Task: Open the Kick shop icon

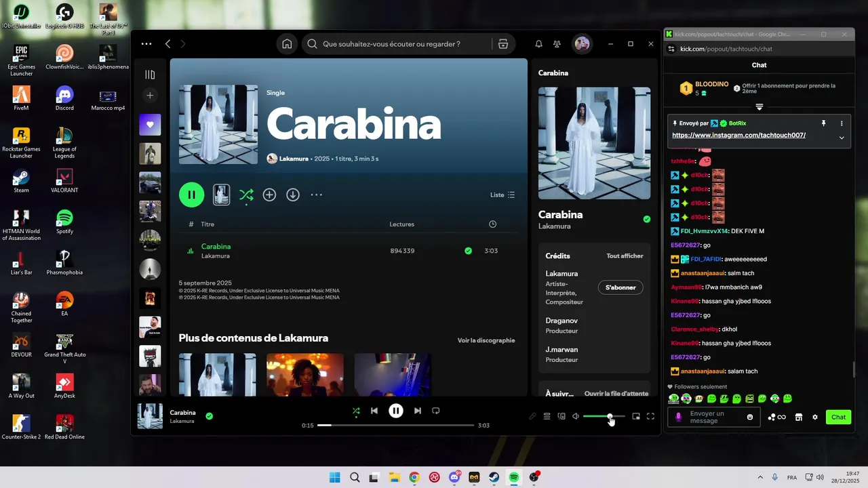Action: [799, 418]
